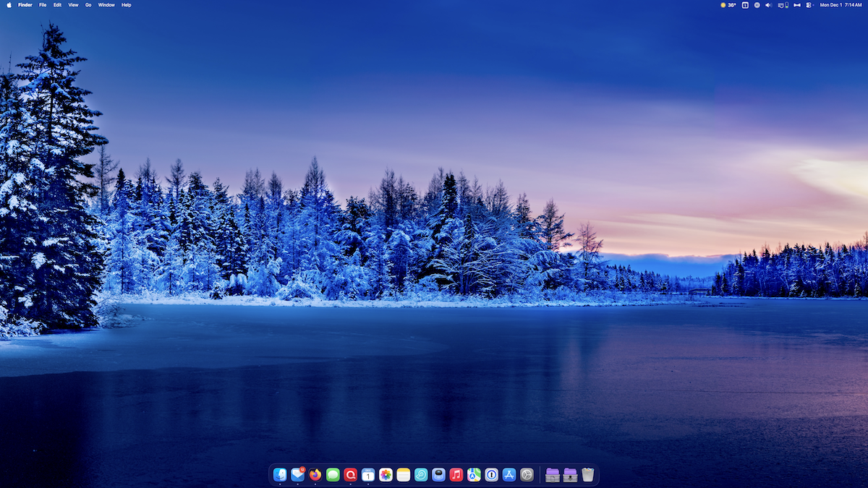Open Calendar showing December 1
Screen dimensions: 868x488
tap(369, 475)
